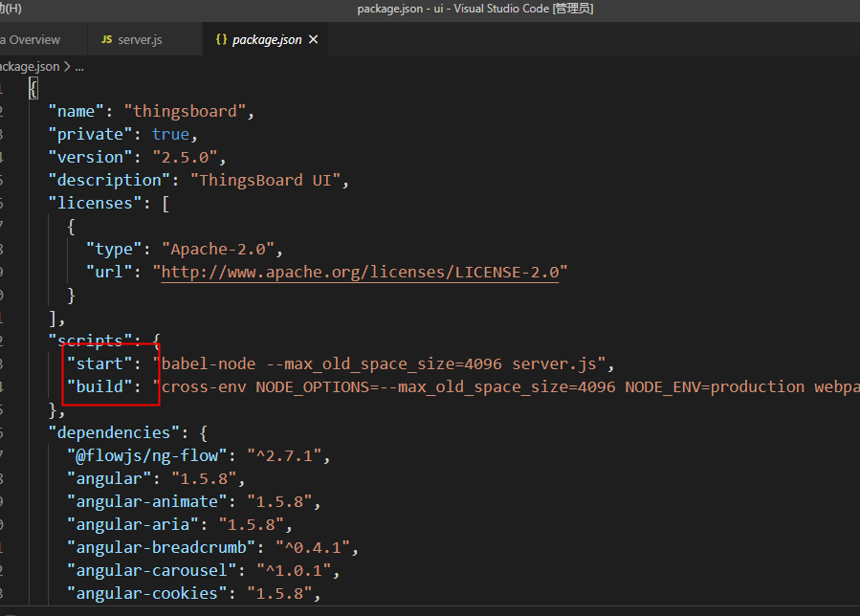Close the package.json tab
The height and width of the screenshot is (616, 860).
[x=313, y=39]
